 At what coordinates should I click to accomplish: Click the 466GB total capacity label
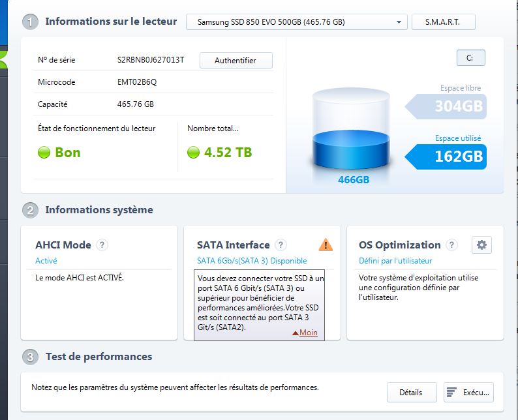pos(354,180)
